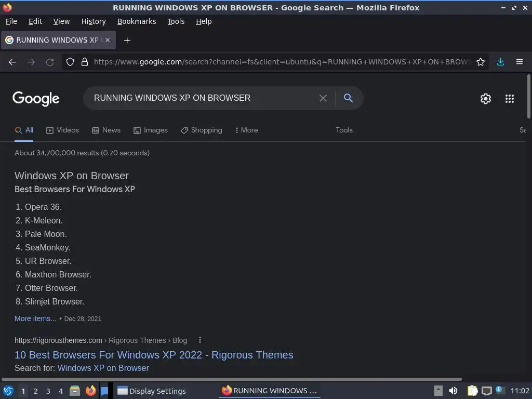The height and width of the screenshot is (399, 532).
Task: Open the Firefox downloads panel
Action: click(x=500, y=62)
